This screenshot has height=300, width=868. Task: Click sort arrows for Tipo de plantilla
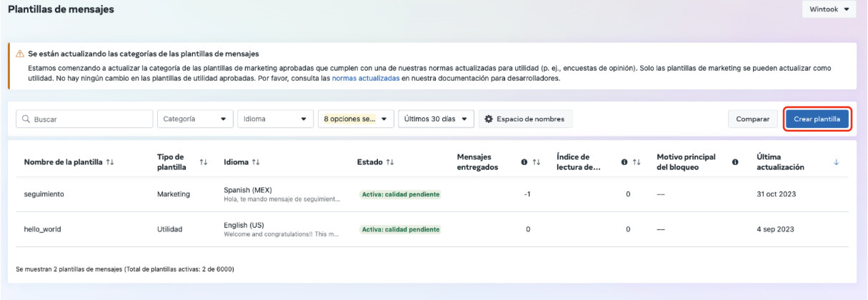(204, 162)
